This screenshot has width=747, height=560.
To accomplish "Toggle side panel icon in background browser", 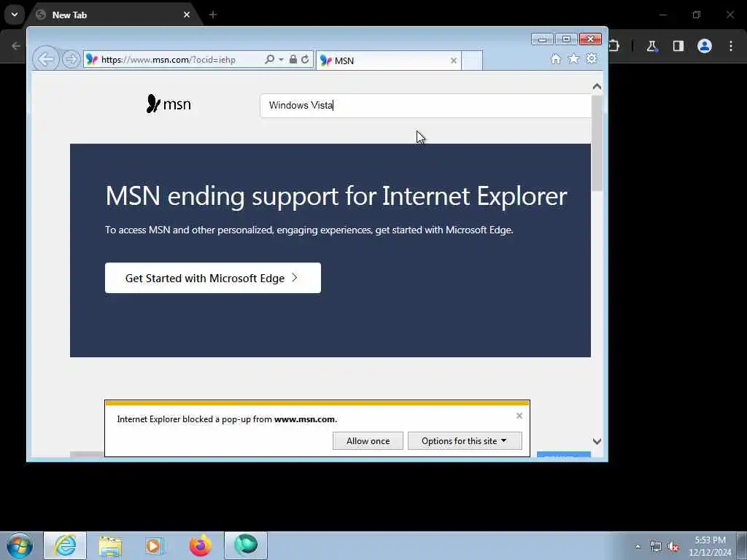I will coord(678,46).
